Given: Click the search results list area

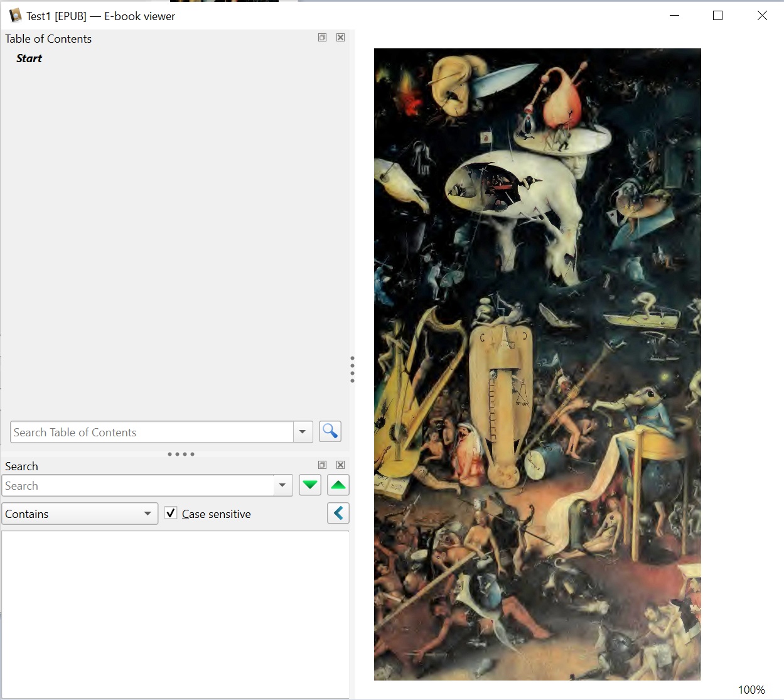Looking at the screenshot, I should 175,614.
